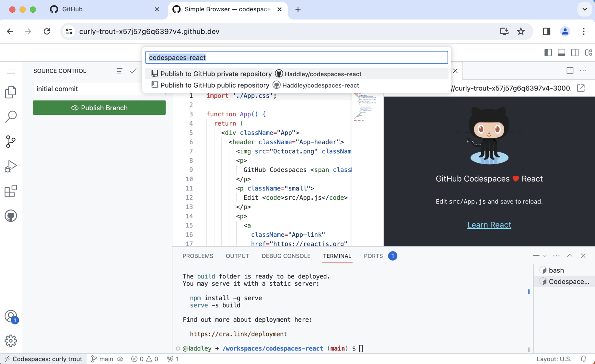The width and height of the screenshot is (595, 364).
Task: Switch to the PORTS panel tab
Action: 373,256
